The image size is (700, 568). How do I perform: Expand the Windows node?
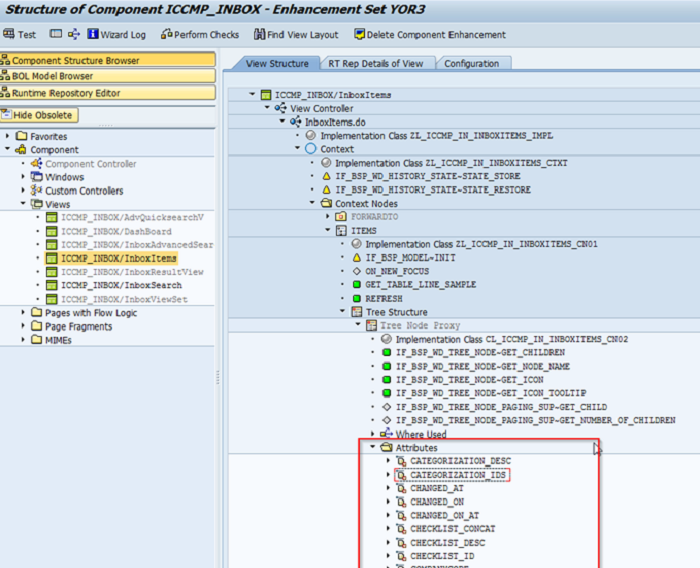click(23, 176)
